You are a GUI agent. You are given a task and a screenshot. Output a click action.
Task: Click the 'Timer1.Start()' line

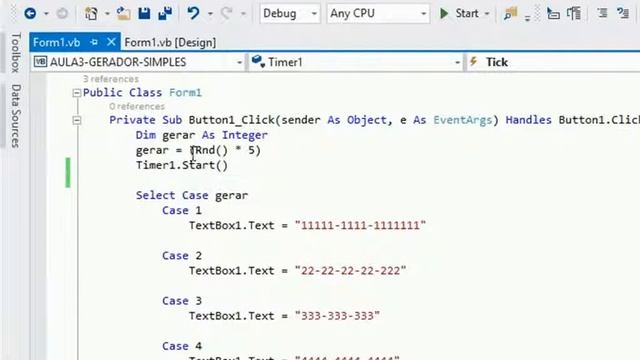click(182, 165)
